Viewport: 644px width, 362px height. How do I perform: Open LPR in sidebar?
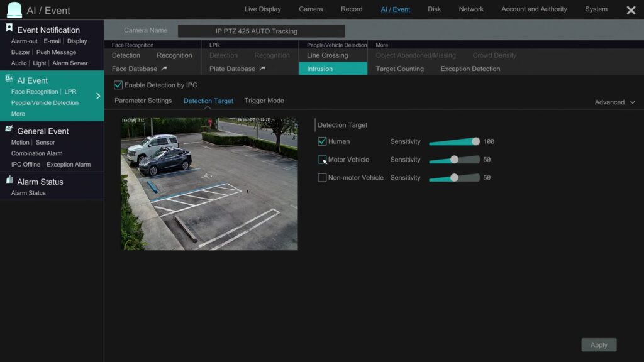(70, 92)
